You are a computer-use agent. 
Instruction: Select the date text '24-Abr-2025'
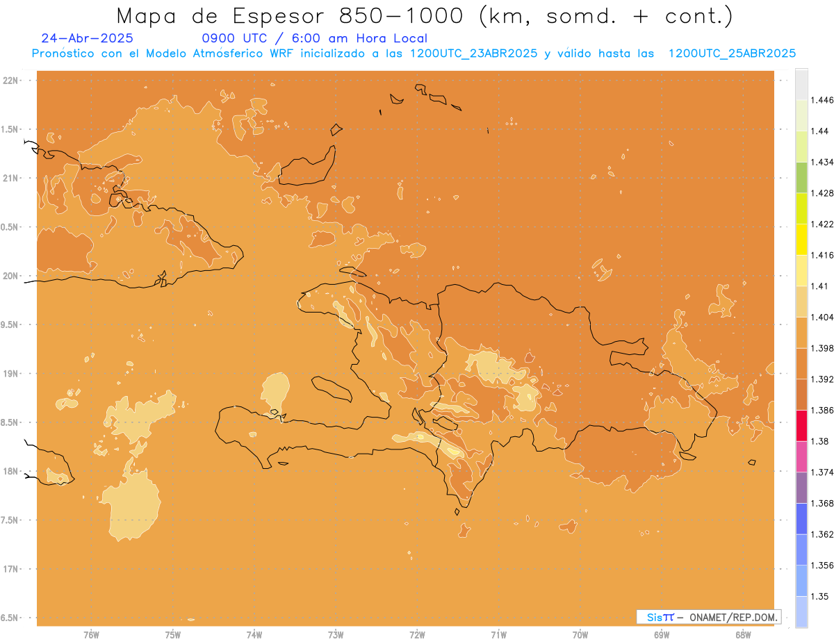87,39
